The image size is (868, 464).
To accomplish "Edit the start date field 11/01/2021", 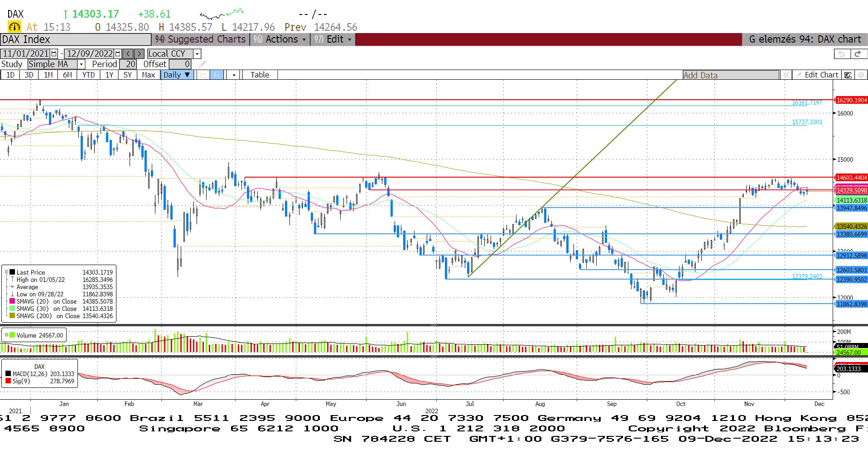I will pos(26,53).
